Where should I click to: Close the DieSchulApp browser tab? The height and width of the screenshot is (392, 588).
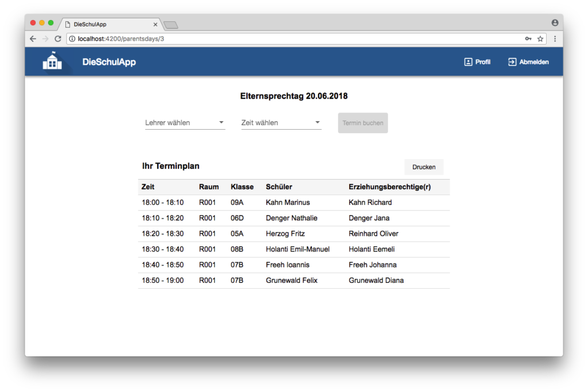click(x=155, y=24)
